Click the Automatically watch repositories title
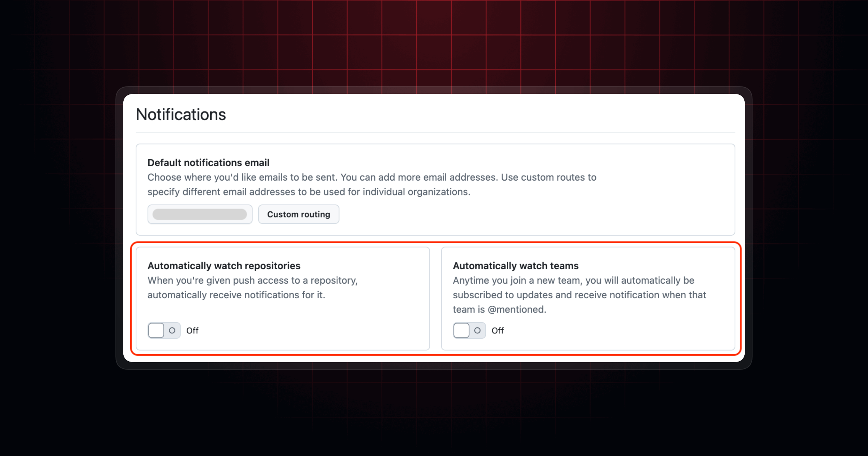This screenshot has width=868, height=456. pyautogui.click(x=224, y=266)
